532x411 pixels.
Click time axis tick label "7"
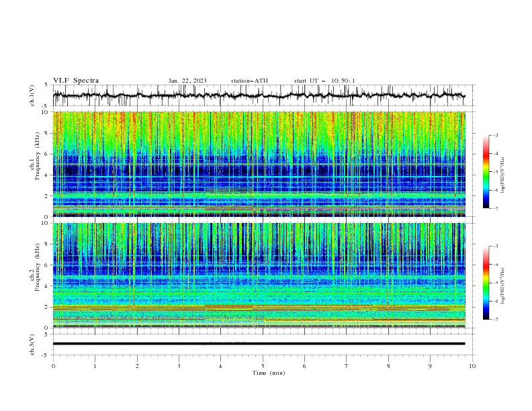pos(347,366)
